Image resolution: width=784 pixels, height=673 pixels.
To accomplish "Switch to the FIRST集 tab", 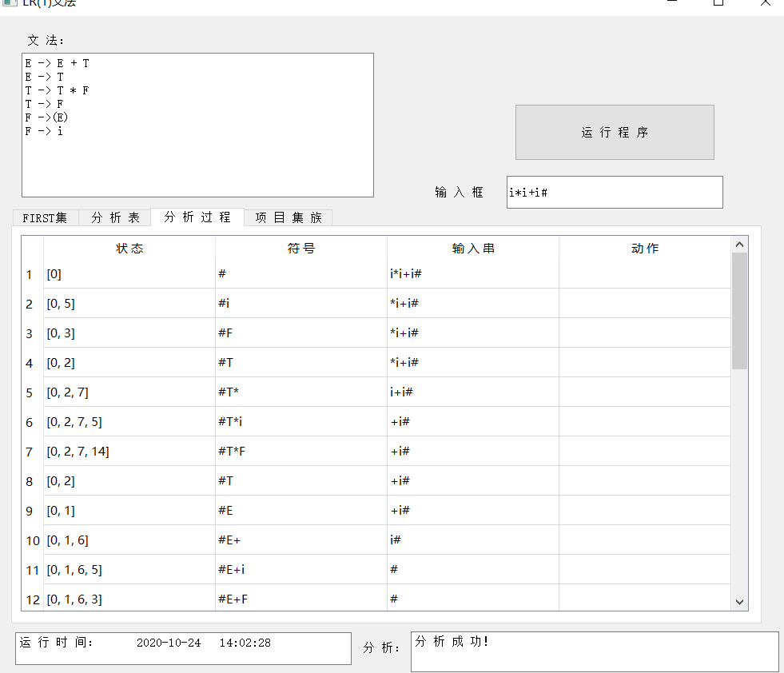I will point(46,217).
